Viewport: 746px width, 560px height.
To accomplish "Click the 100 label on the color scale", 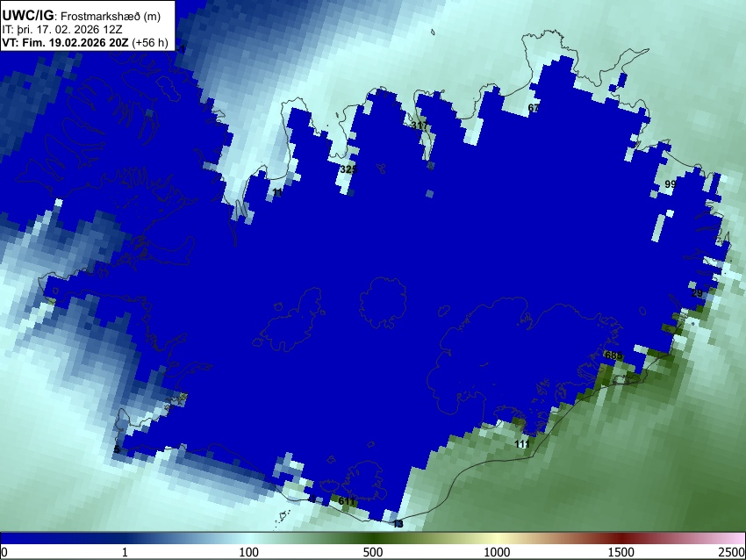I will coord(249,552).
